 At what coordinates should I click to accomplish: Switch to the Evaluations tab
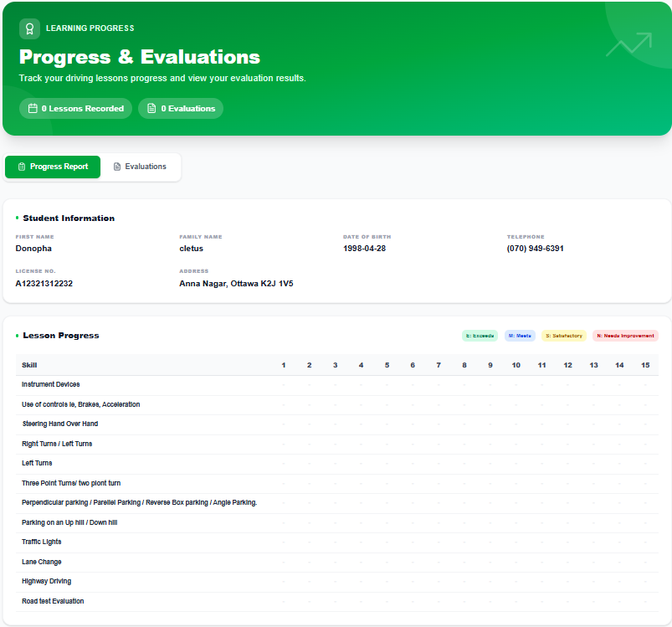coord(140,167)
